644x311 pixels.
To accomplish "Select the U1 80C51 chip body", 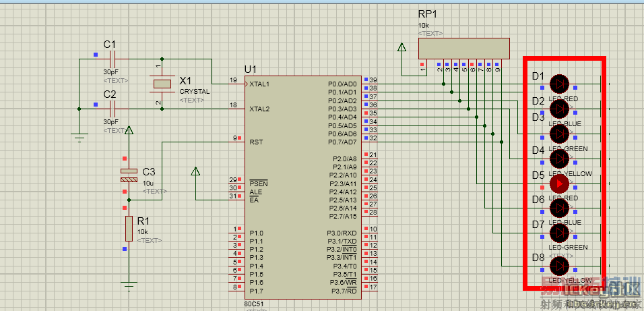I will point(302,186).
